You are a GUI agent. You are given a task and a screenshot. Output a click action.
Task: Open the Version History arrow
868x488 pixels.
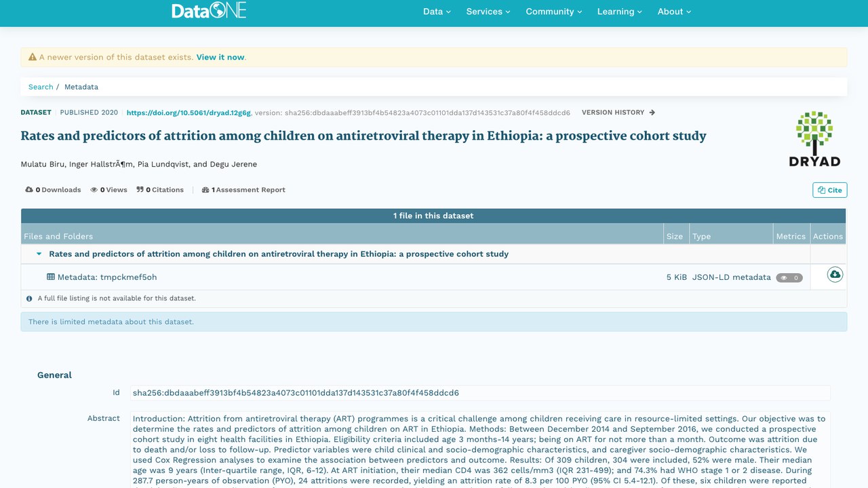[652, 113]
